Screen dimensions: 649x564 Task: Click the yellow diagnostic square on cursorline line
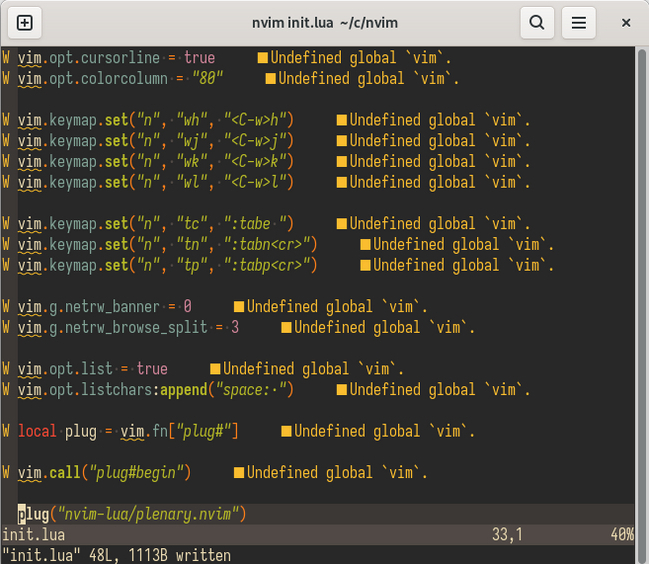coord(262,58)
